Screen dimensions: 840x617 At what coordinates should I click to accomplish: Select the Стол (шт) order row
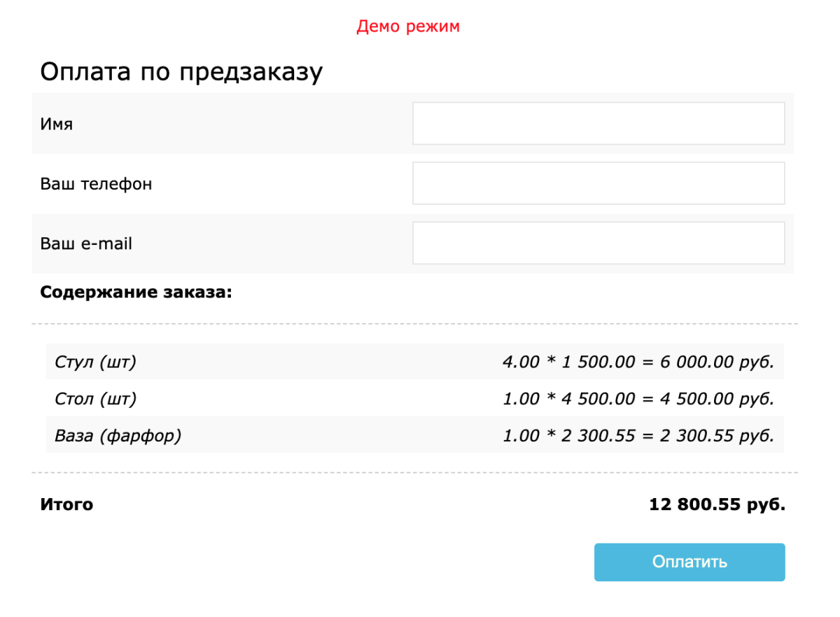click(280, 399)
